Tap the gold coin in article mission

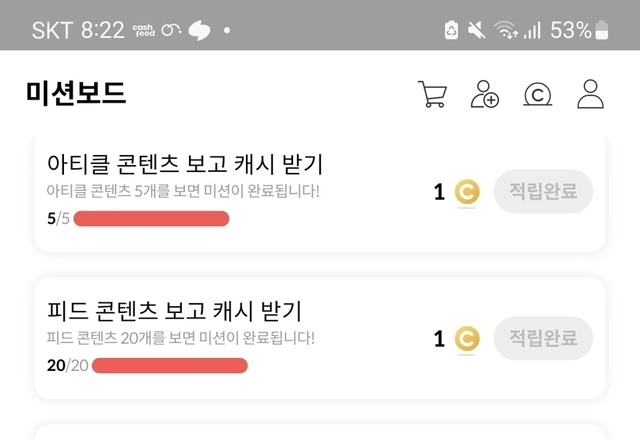click(466, 192)
